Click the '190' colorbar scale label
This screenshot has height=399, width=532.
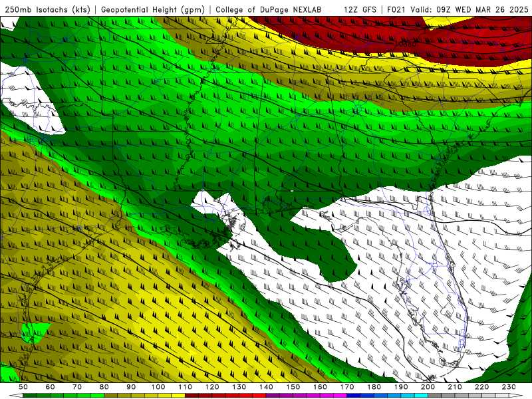401,387
